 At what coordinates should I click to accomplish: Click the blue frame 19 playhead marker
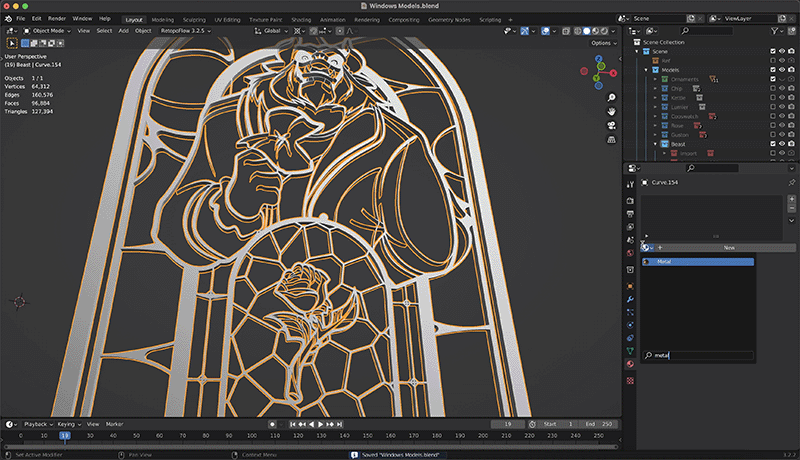[65, 436]
